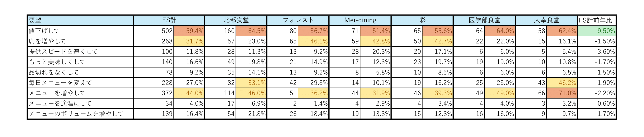The height and width of the screenshot is (137, 644).
Task: Click the 値下げして row label
Action: (80, 31)
